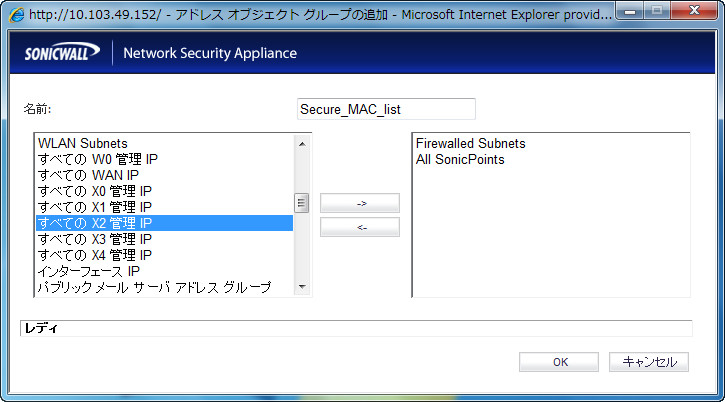Click the list scrollbar's up arrow
This screenshot has width=725, height=402.
tap(302, 144)
